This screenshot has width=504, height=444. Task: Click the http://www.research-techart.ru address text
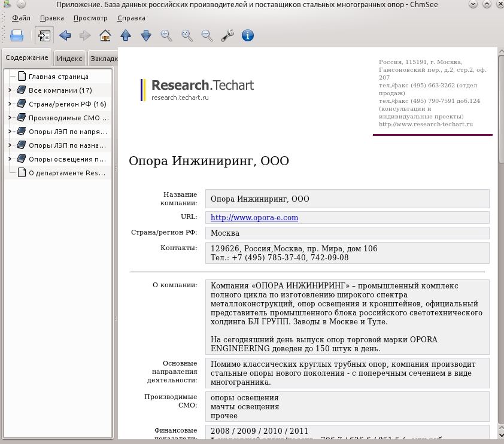click(426, 124)
